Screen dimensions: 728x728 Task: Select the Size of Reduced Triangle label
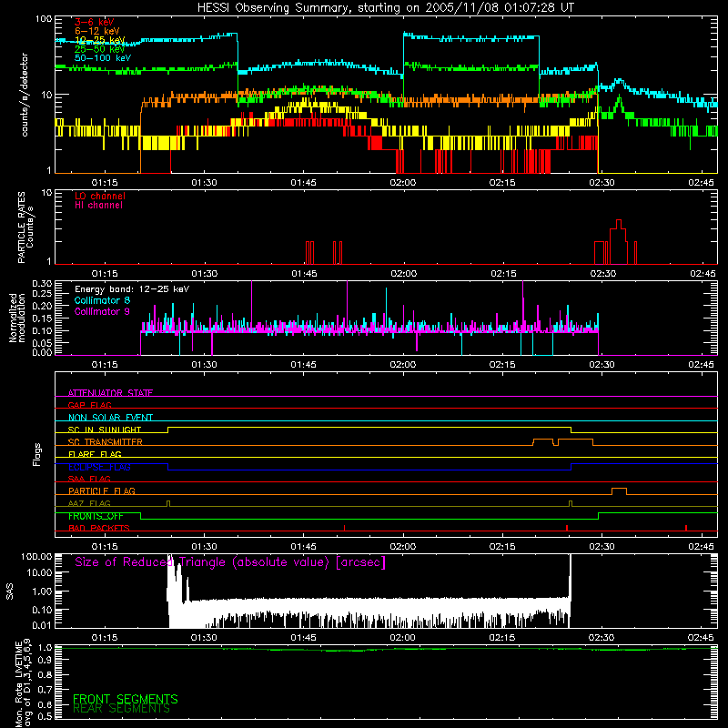230,562
